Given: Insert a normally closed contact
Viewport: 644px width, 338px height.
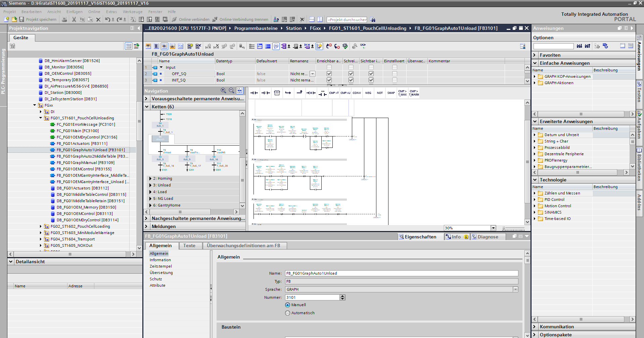Looking at the screenshot, I should (266, 93).
